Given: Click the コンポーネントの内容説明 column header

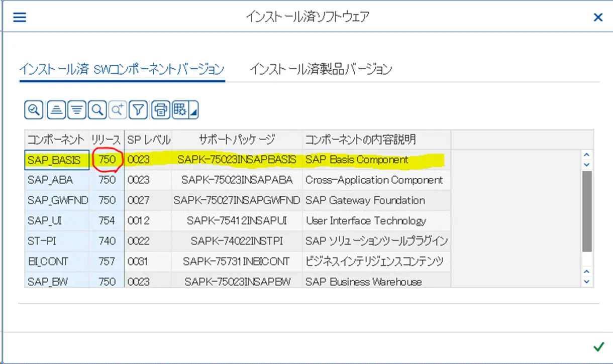Looking at the screenshot, I should pyautogui.click(x=376, y=139).
